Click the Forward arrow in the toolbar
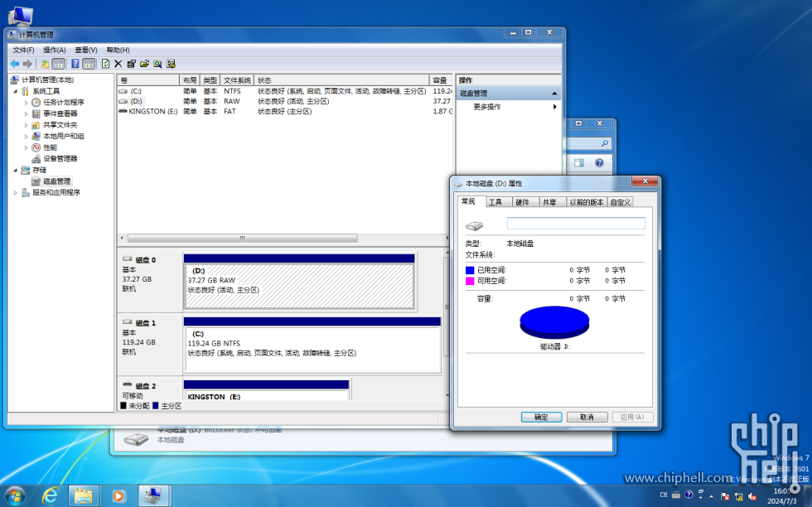Image resolution: width=812 pixels, height=507 pixels. click(x=27, y=64)
